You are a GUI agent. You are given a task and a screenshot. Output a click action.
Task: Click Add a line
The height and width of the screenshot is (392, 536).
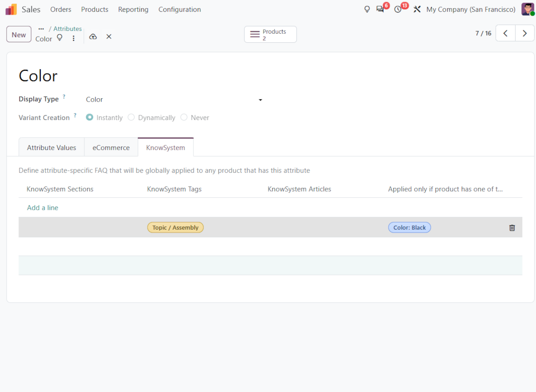click(43, 208)
